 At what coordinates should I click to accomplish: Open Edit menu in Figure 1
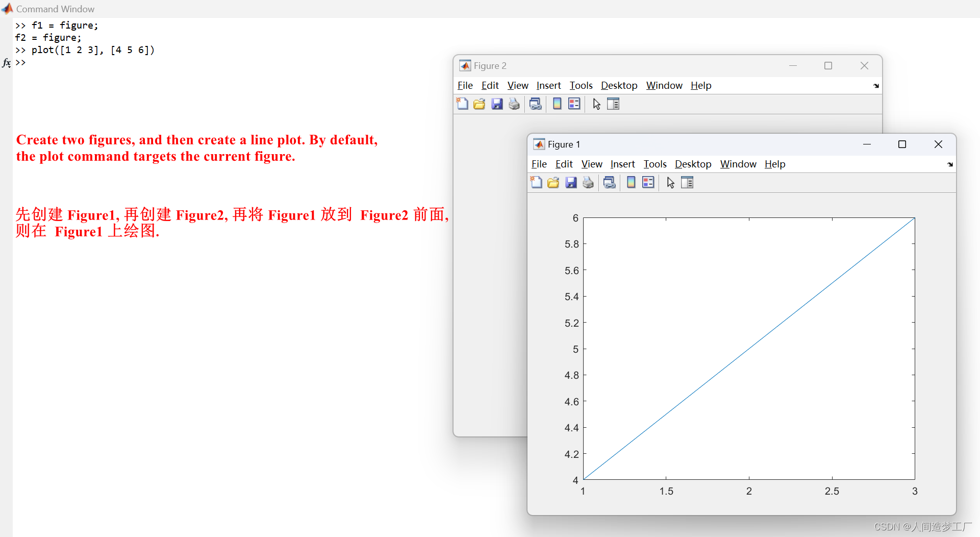pos(564,164)
